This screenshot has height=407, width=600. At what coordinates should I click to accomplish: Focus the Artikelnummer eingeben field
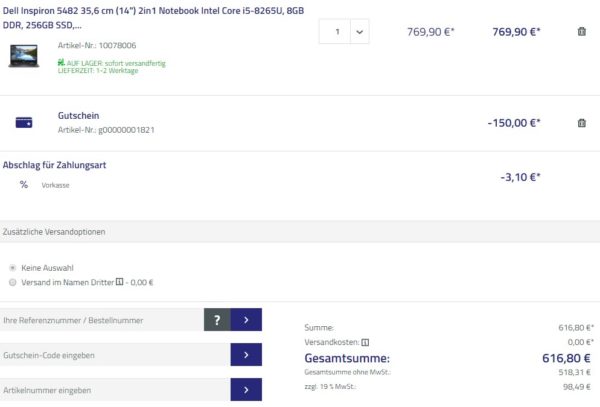coord(112,389)
